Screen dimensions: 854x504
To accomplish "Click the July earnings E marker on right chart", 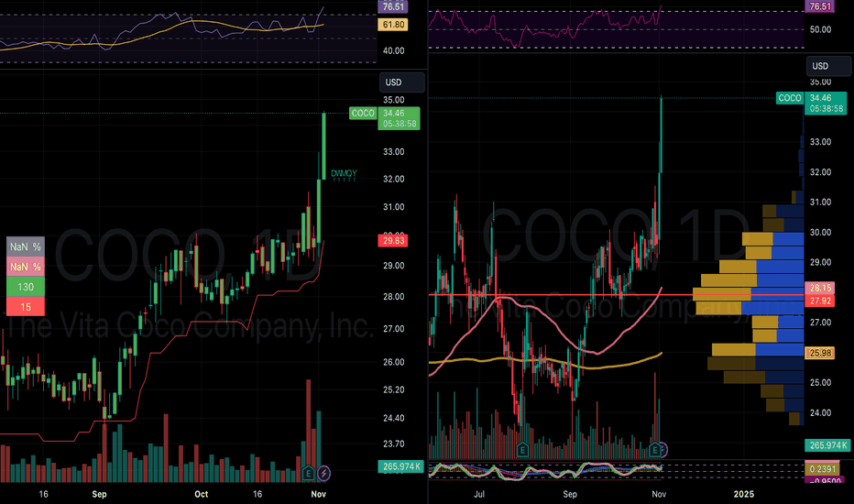I will (522, 450).
